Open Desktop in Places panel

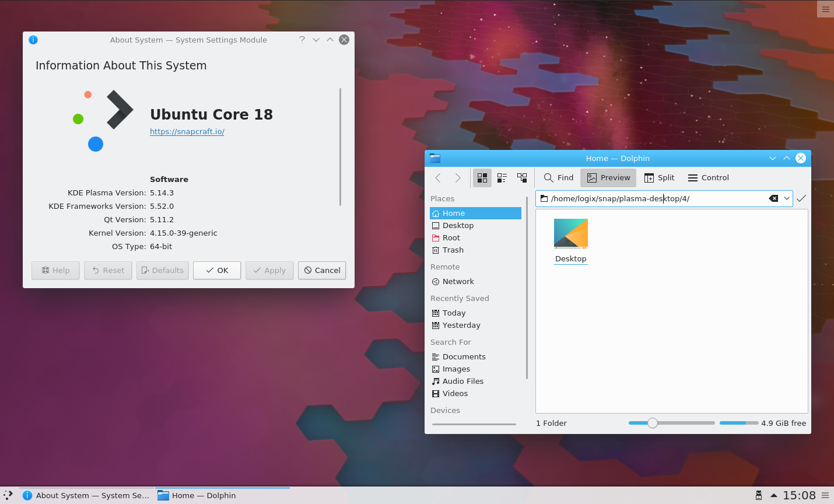coord(475,226)
